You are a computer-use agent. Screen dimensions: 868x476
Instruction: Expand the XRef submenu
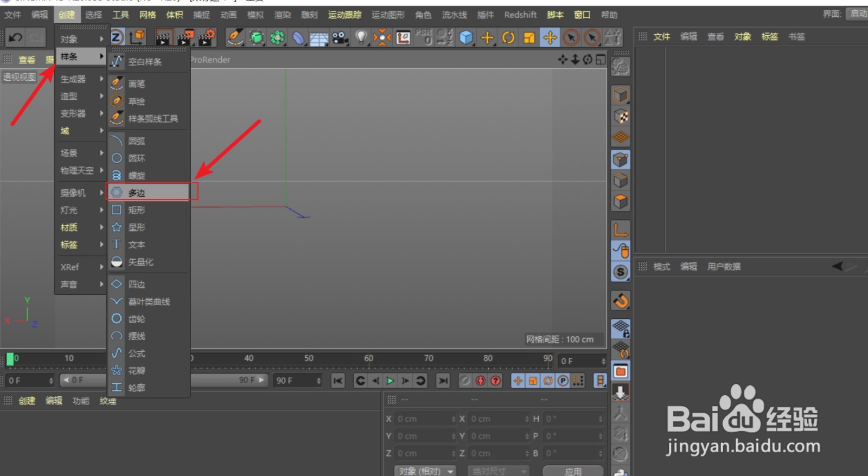81,267
